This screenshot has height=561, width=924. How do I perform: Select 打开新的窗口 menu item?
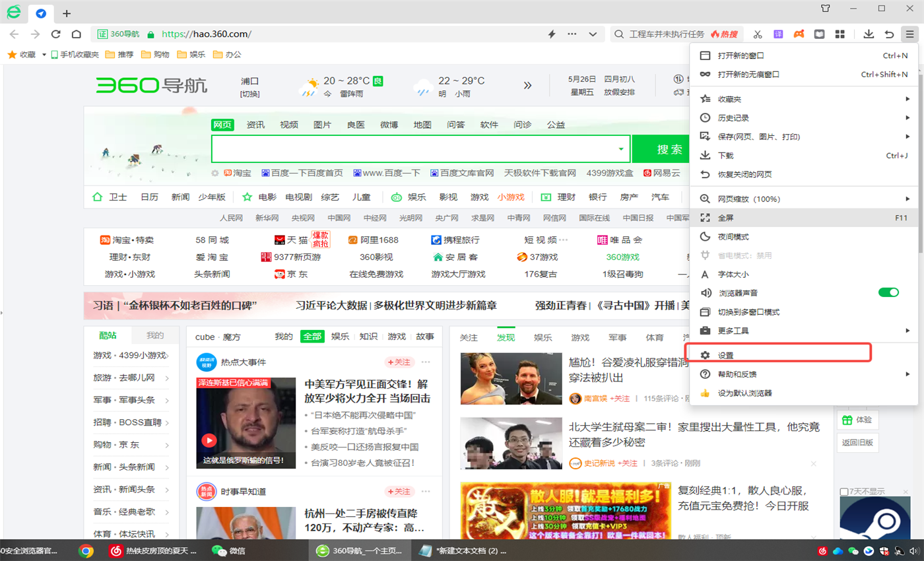coord(804,55)
